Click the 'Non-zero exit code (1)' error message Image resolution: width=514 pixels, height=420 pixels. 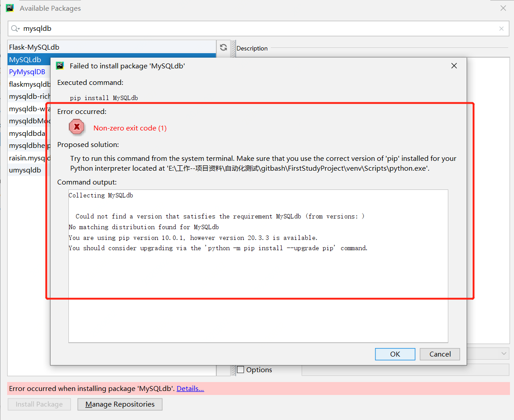[x=130, y=128]
